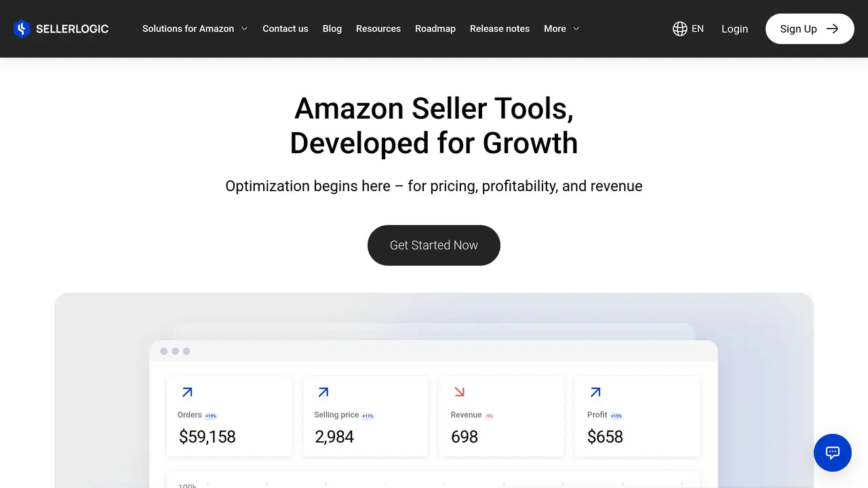
Task: Click the Login link
Action: point(734,28)
